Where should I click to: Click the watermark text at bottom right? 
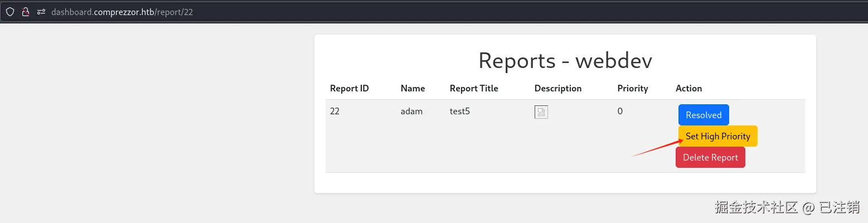[787, 207]
